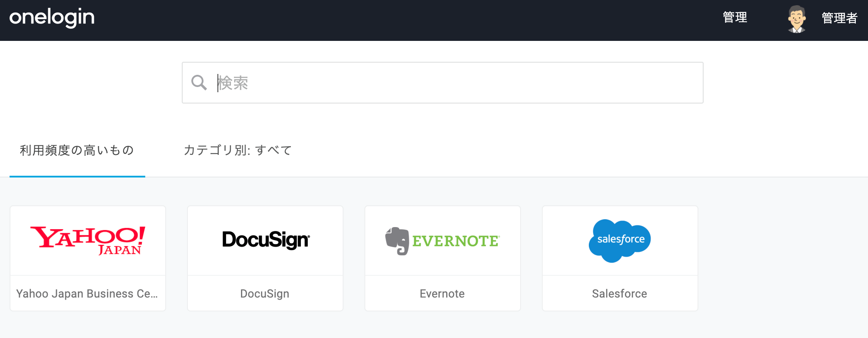This screenshot has height=338, width=868.
Task: Expand the カテゴリ別: すべて filter
Action: [237, 151]
